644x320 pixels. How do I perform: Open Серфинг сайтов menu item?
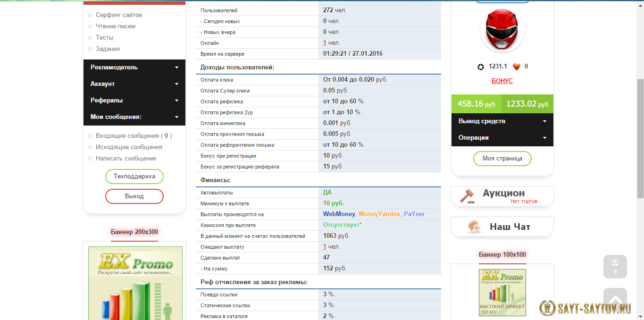(118, 15)
